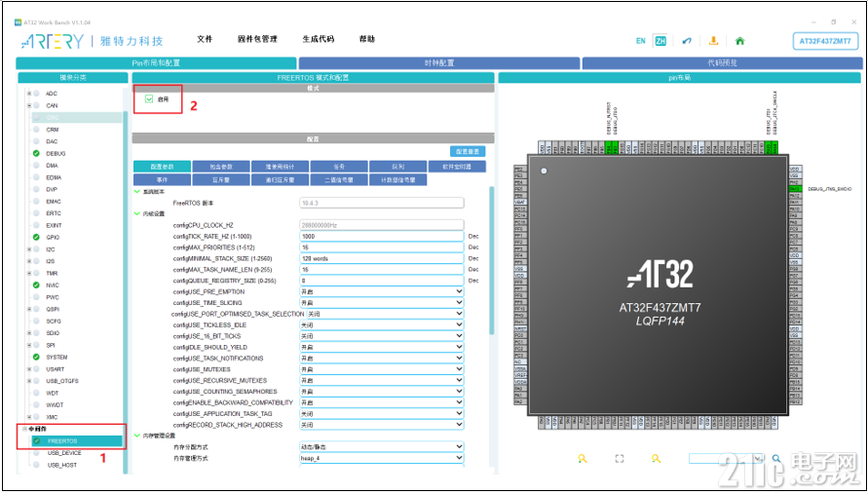Expand the USART tree node
This screenshot has width=868, height=494.
[29, 369]
